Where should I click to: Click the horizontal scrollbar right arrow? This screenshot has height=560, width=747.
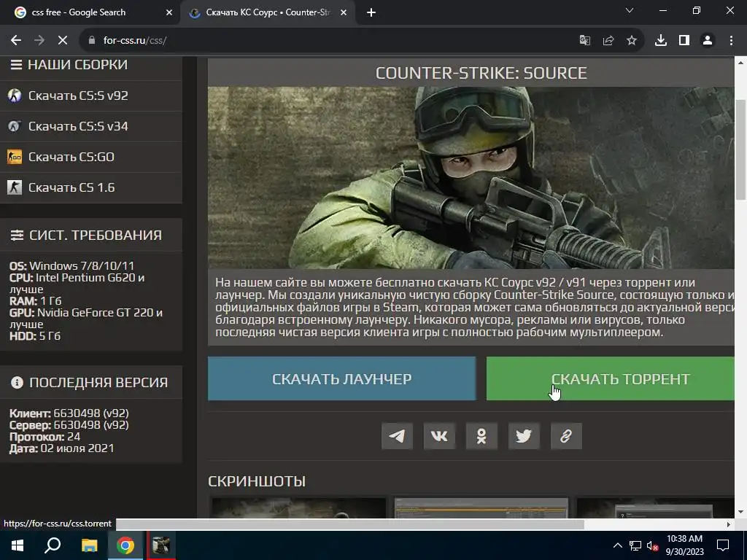(x=729, y=524)
